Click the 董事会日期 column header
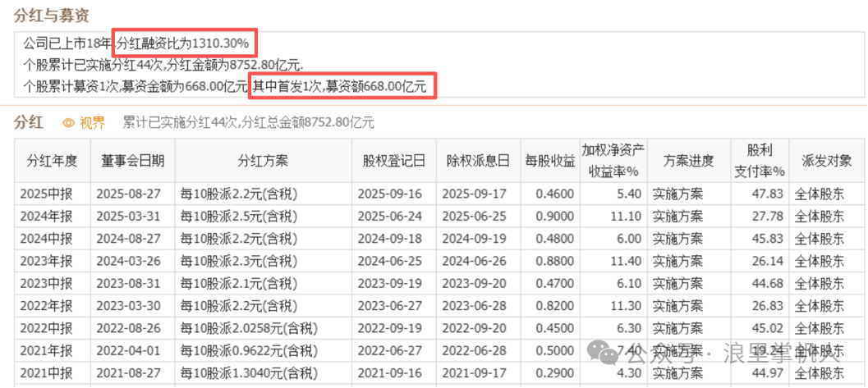This screenshot has width=868, height=388. pyautogui.click(x=132, y=161)
